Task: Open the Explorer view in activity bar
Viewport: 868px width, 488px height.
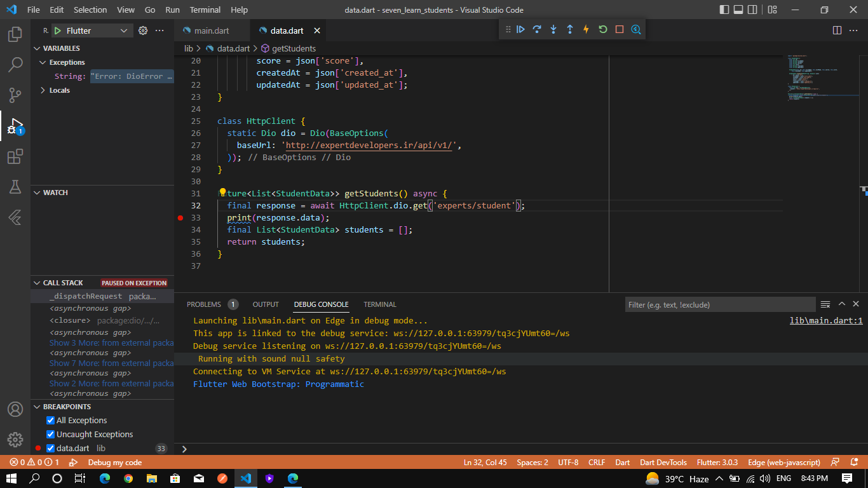Action: pyautogui.click(x=15, y=34)
